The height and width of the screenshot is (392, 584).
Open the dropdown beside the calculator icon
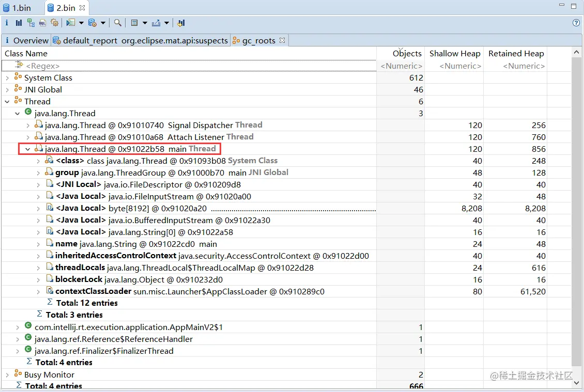145,23
